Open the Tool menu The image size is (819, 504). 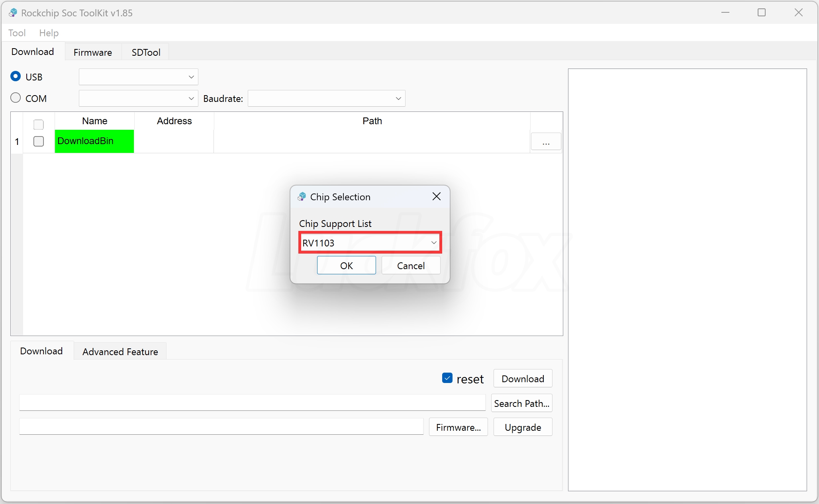17,33
